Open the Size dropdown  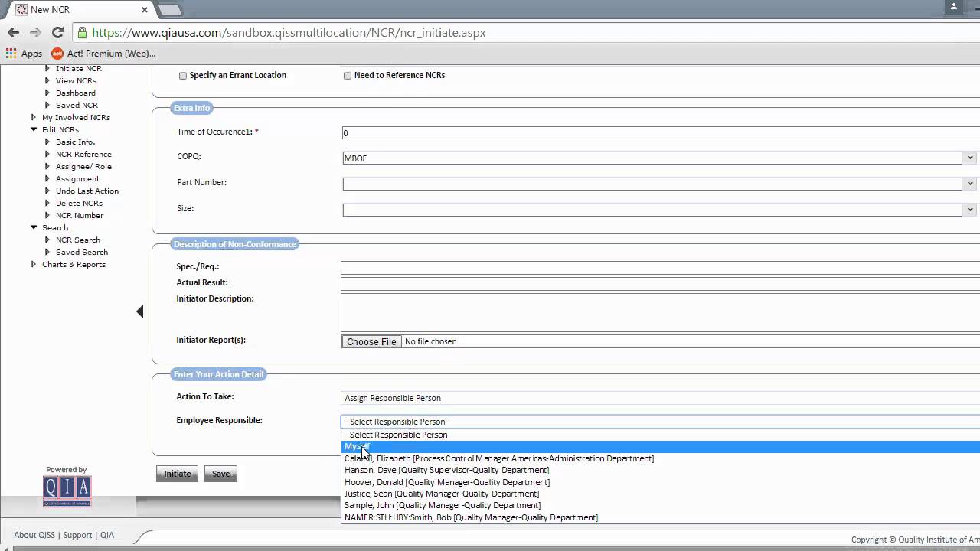(x=969, y=210)
